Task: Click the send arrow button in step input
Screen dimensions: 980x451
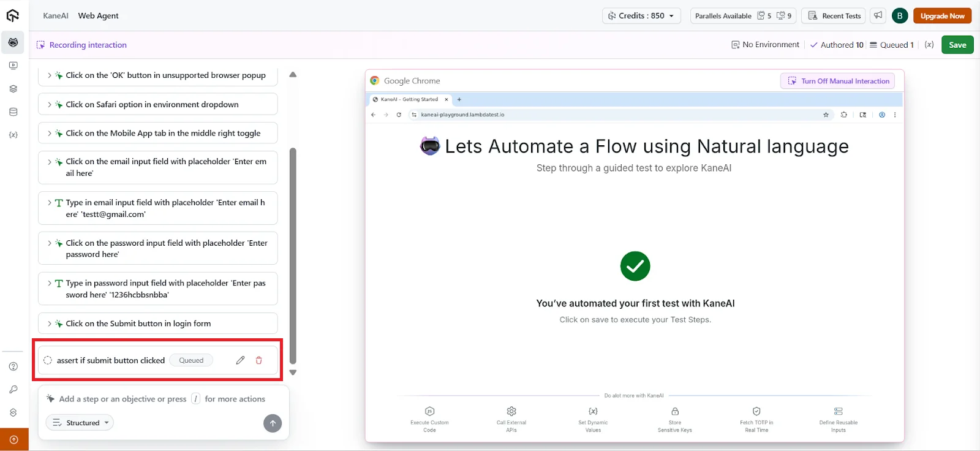Action: (273, 423)
